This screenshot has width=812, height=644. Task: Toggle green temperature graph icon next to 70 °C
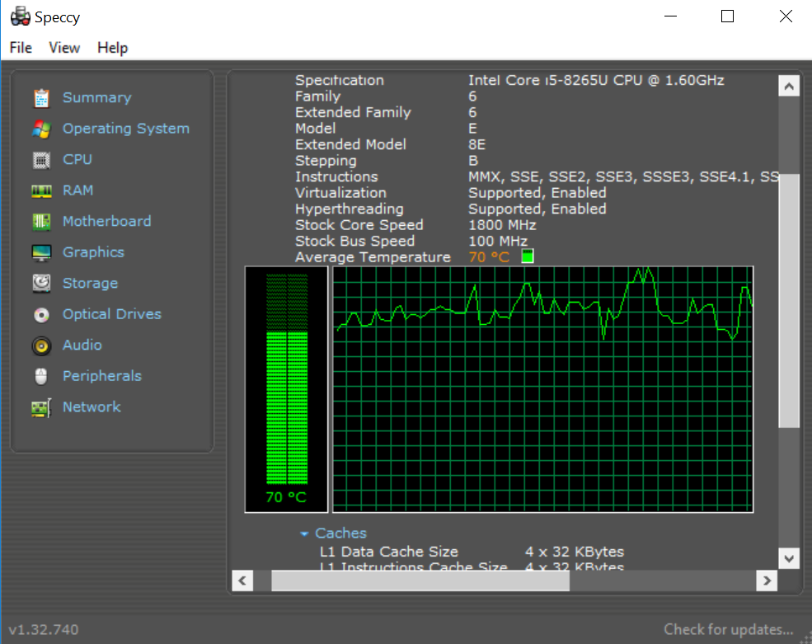527,256
